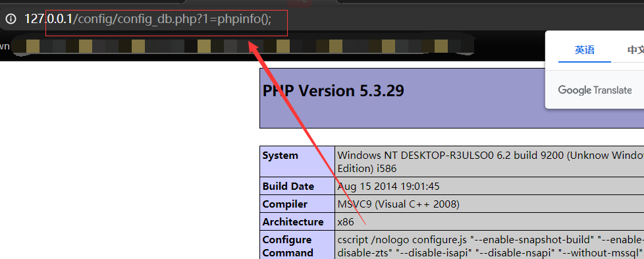Click the x86 architecture value
The width and height of the screenshot is (644, 259).
click(x=346, y=222)
